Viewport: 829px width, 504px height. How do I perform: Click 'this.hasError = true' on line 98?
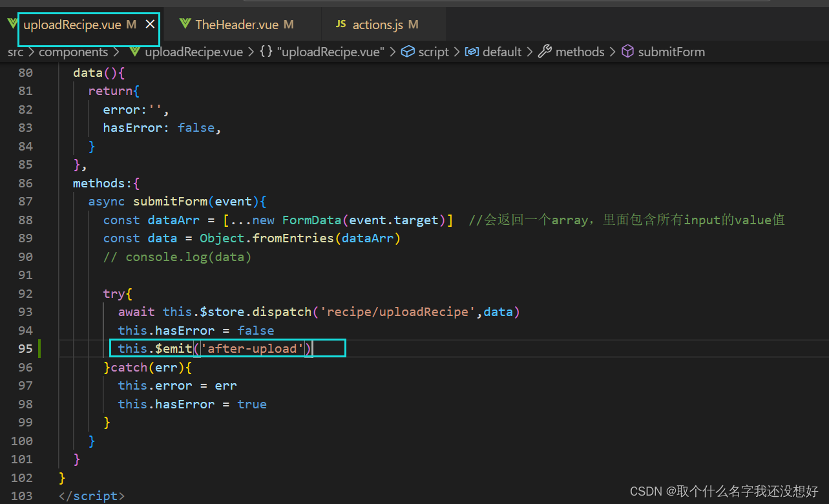192,404
